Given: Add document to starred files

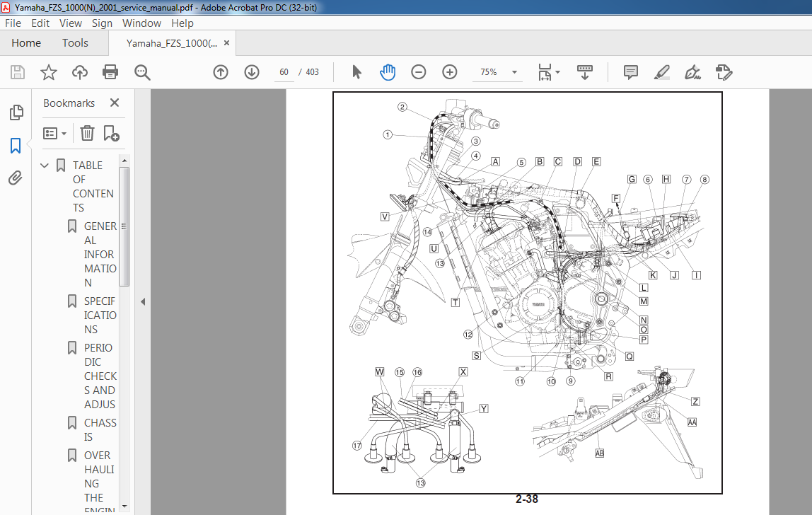Looking at the screenshot, I should point(49,72).
